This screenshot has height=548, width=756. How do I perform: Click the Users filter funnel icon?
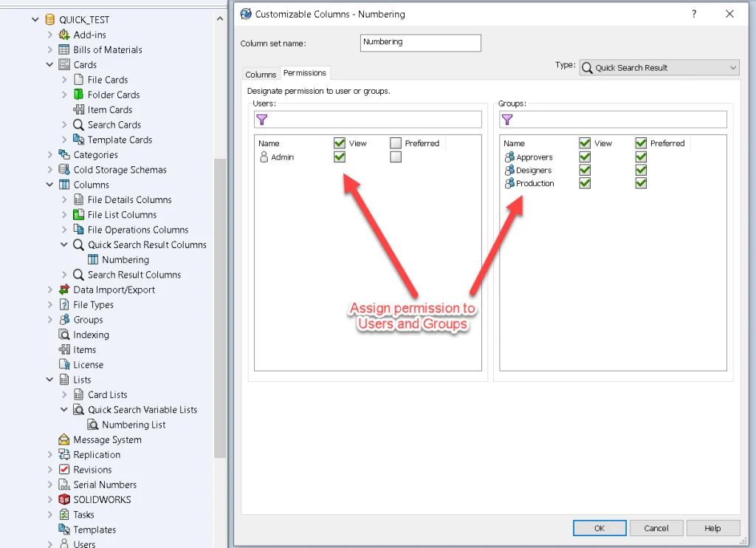pyautogui.click(x=261, y=120)
